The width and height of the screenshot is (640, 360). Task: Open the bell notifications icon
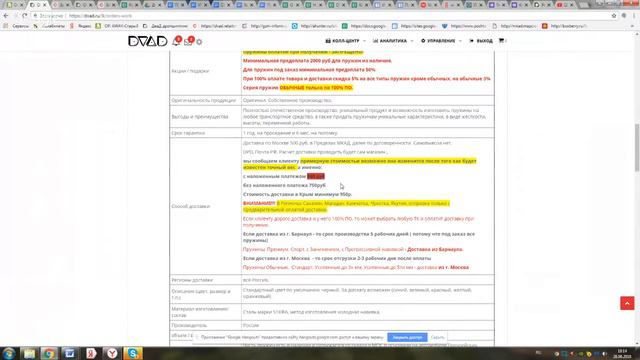[x=176, y=41]
